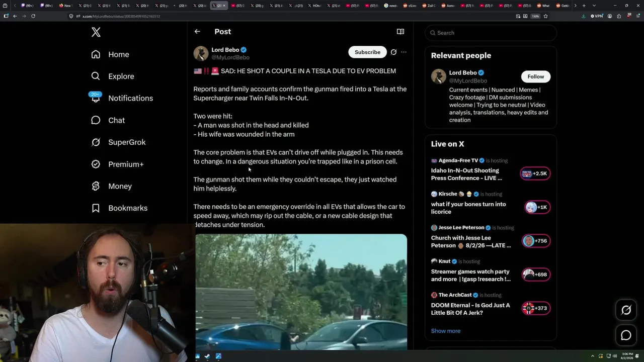The height and width of the screenshot is (362, 644).
Task: Bookmark this page with star icon
Action: click(x=546, y=16)
